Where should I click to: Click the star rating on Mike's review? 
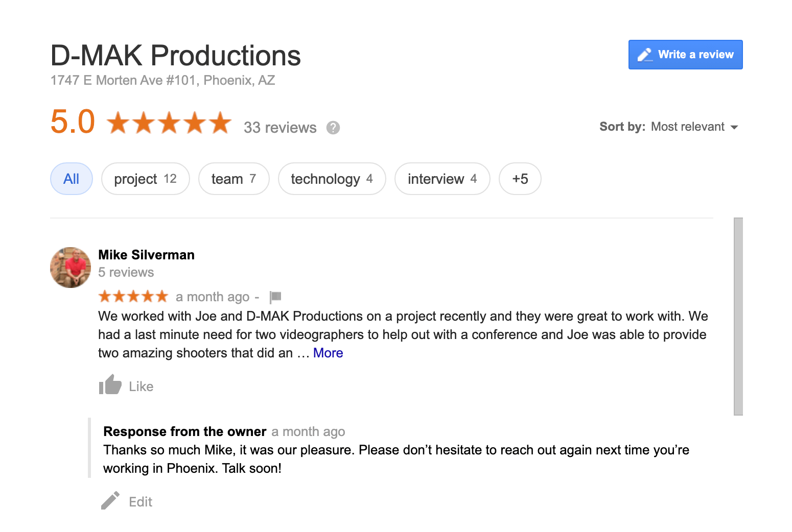click(133, 296)
